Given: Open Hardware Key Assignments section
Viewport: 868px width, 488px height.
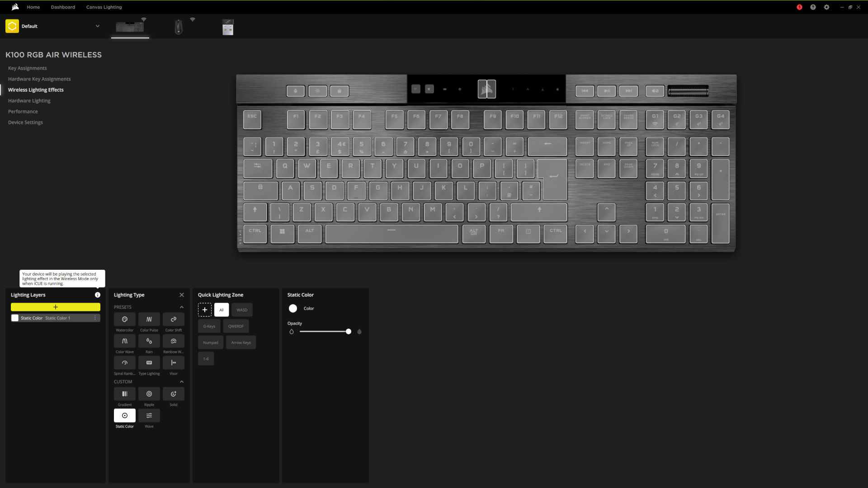Looking at the screenshot, I should 39,79.
